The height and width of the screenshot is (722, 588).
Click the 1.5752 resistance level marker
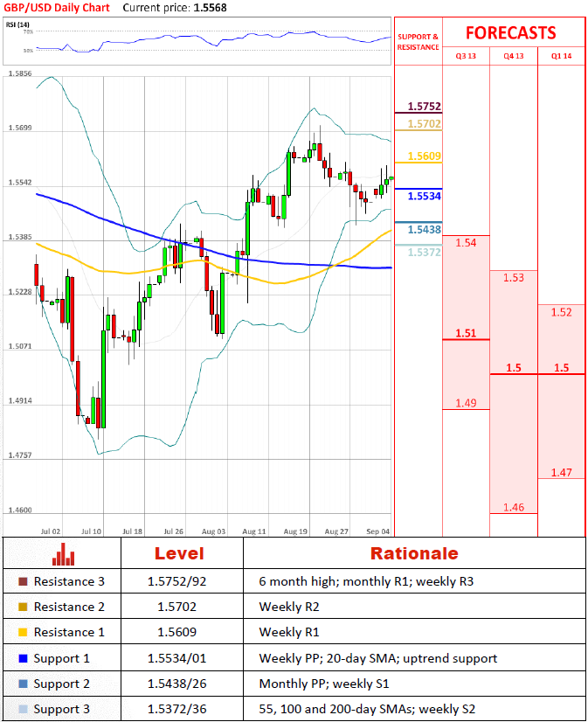pos(425,107)
